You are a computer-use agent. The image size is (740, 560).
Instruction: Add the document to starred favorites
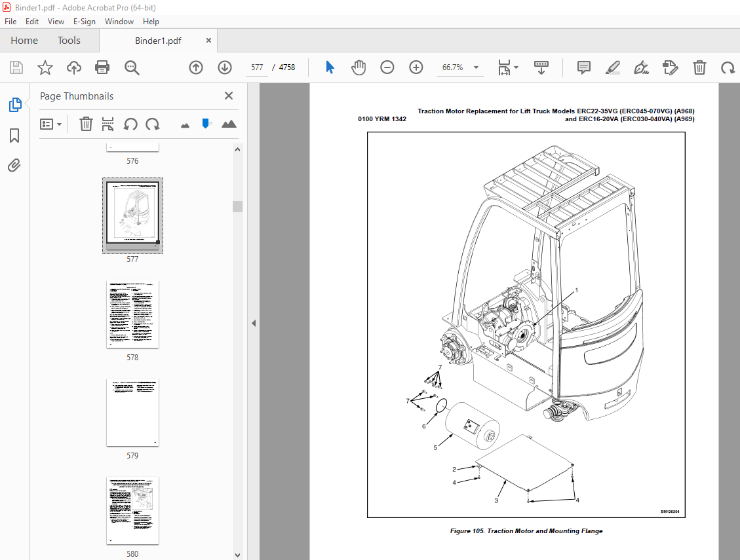(45, 67)
